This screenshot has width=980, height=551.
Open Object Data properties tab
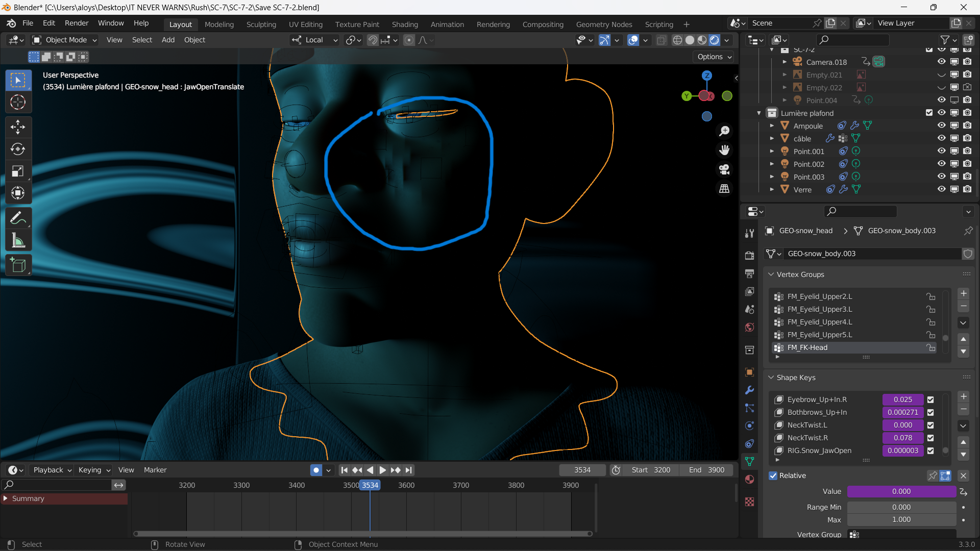point(749,461)
